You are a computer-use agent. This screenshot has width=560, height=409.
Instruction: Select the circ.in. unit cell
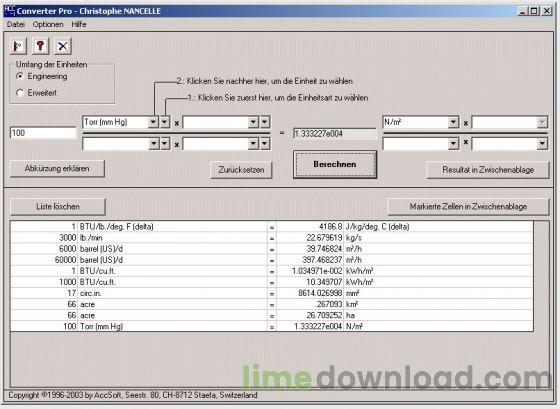tap(172, 293)
